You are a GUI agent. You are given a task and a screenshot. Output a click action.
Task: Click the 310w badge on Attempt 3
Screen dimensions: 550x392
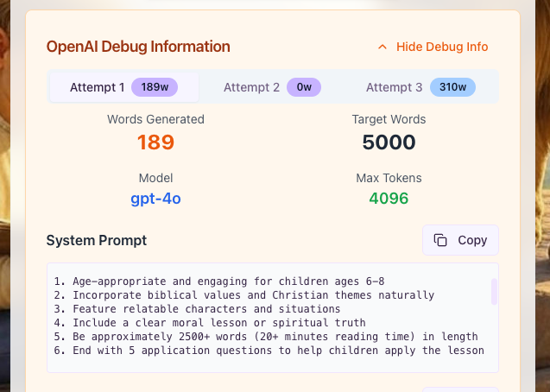(x=452, y=87)
